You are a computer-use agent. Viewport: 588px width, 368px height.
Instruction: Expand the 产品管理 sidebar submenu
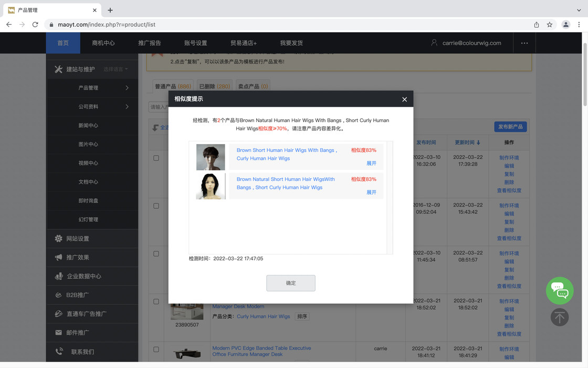coord(127,88)
